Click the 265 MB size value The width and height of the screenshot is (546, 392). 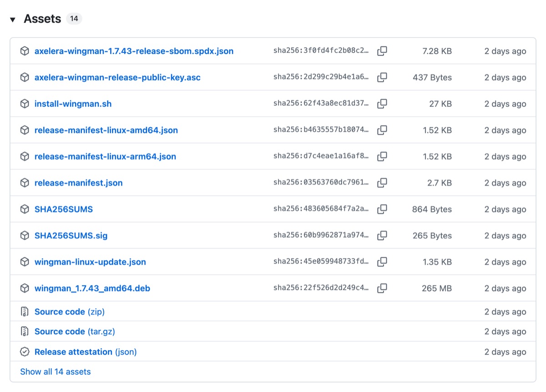[437, 288]
